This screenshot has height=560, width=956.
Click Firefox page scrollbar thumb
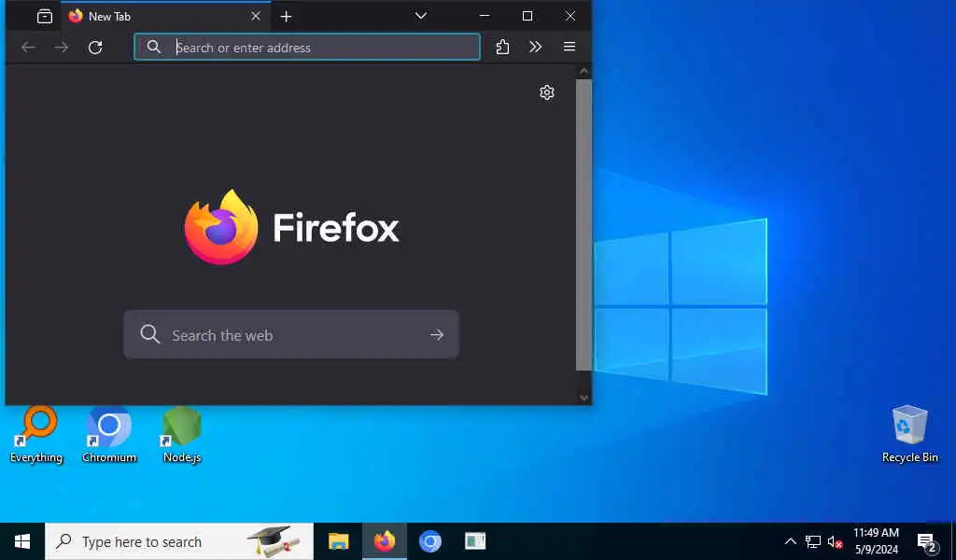583,224
